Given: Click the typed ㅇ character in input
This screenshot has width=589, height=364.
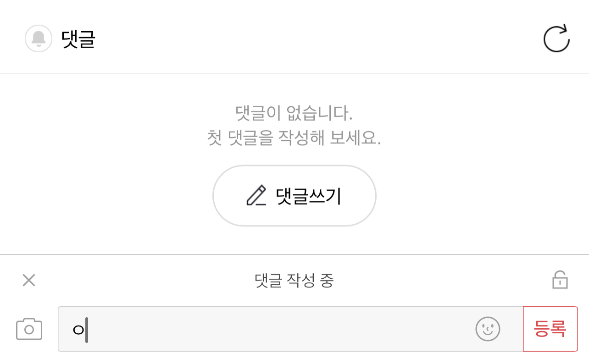Looking at the screenshot, I should (78, 330).
